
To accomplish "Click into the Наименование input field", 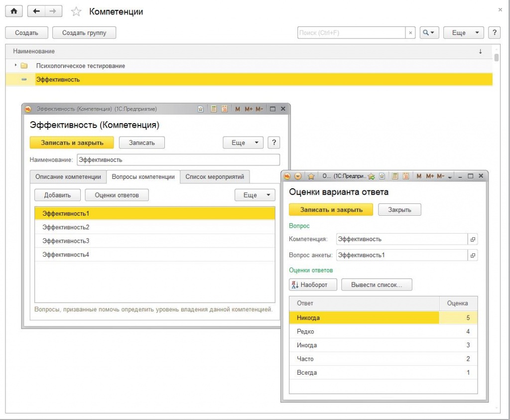I will click(x=178, y=160).
